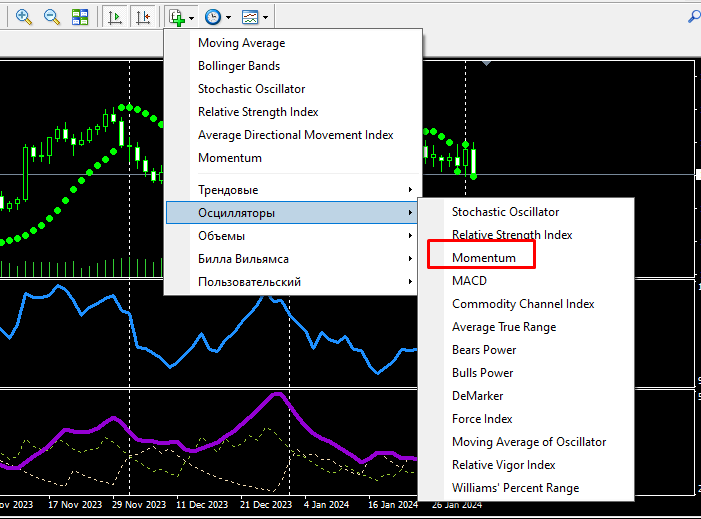The image size is (701, 519).
Task: Expand the Трендовые submenu
Action: click(293, 190)
